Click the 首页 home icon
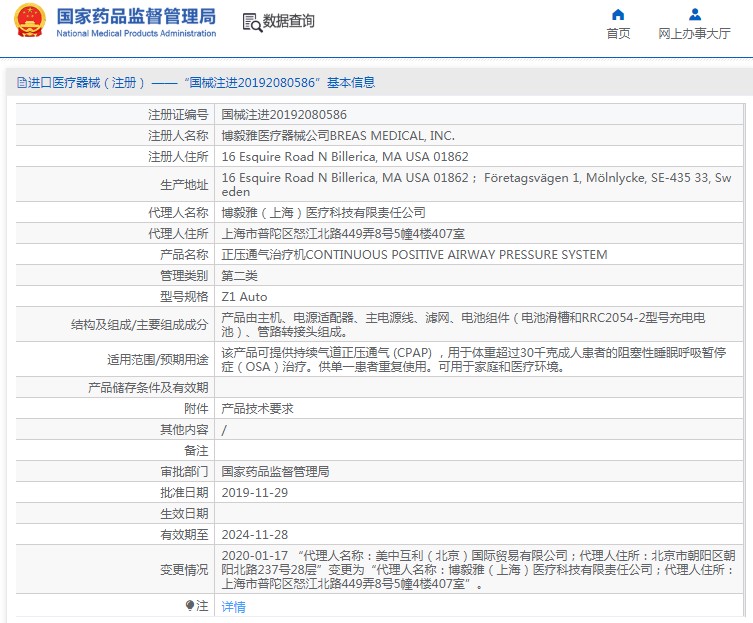753x623 pixels. [x=618, y=15]
